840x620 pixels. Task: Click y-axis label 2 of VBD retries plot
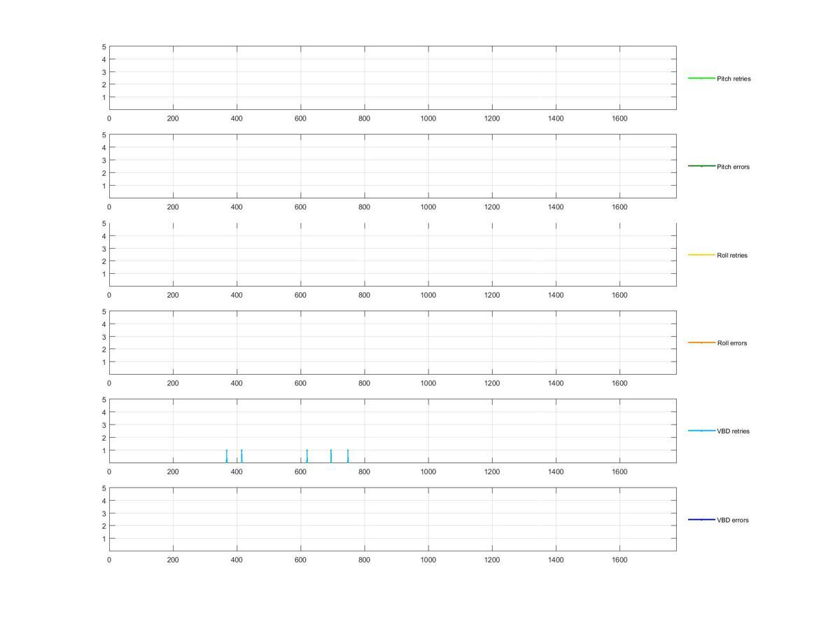pyautogui.click(x=104, y=438)
